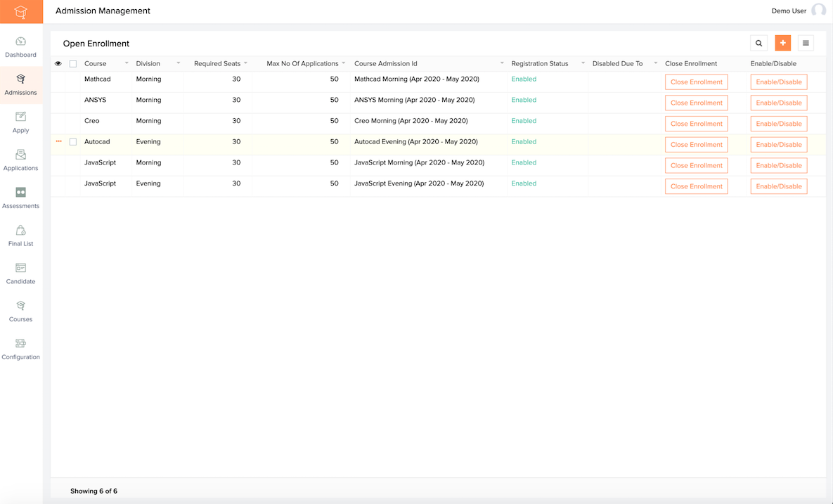
Task: Click Enable/Disable for ANSYS row
Action: pyautogui.click(x=779, y=103)
